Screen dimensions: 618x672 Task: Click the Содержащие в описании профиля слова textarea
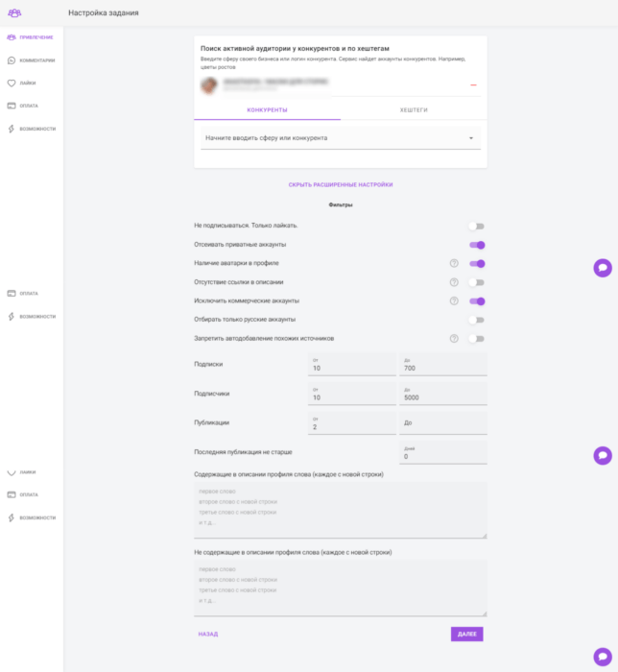click(x=341, y=510)
